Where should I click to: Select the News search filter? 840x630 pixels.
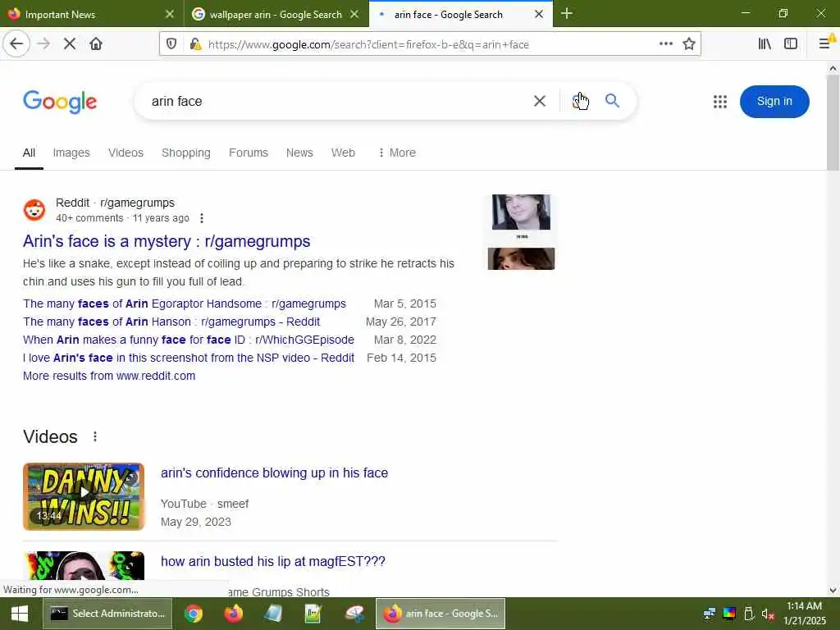coord(299,153)
